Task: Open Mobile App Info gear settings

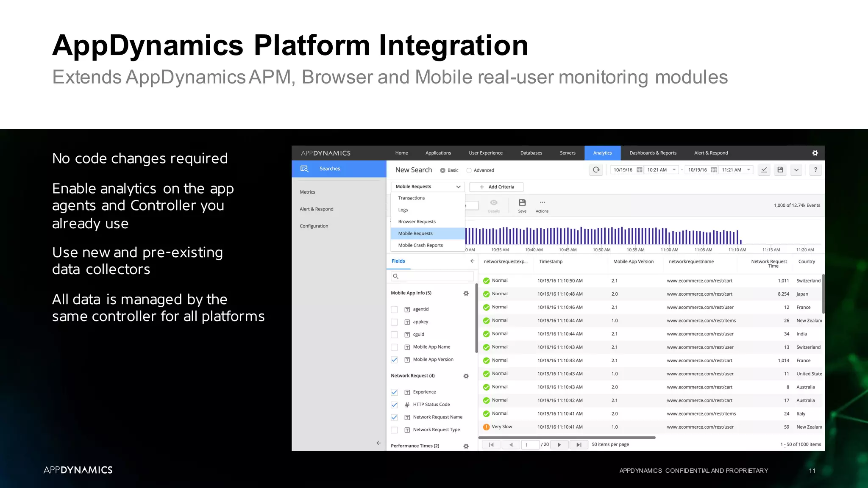Action: tap(466, 293)
